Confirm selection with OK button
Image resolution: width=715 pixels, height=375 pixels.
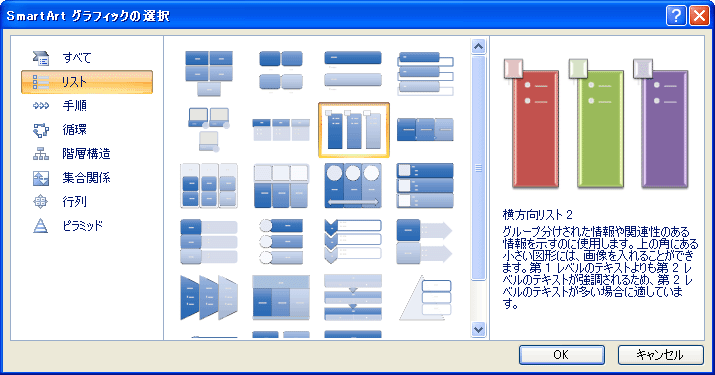(562, 354)
